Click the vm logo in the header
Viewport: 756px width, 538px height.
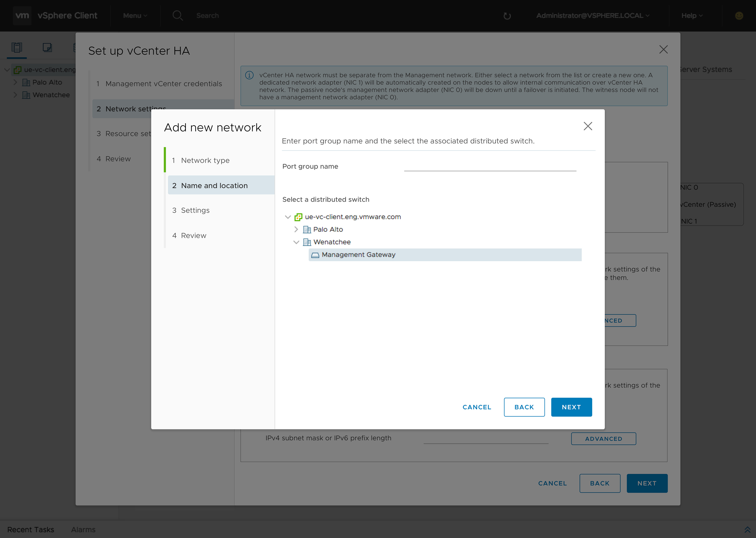(22, 16)
